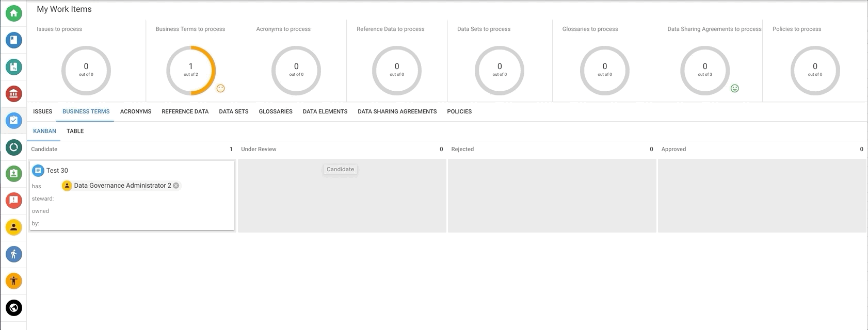Click the Policies to process label
The height and width of the screenshot is (330, 868).
click(x=797, y=29)
